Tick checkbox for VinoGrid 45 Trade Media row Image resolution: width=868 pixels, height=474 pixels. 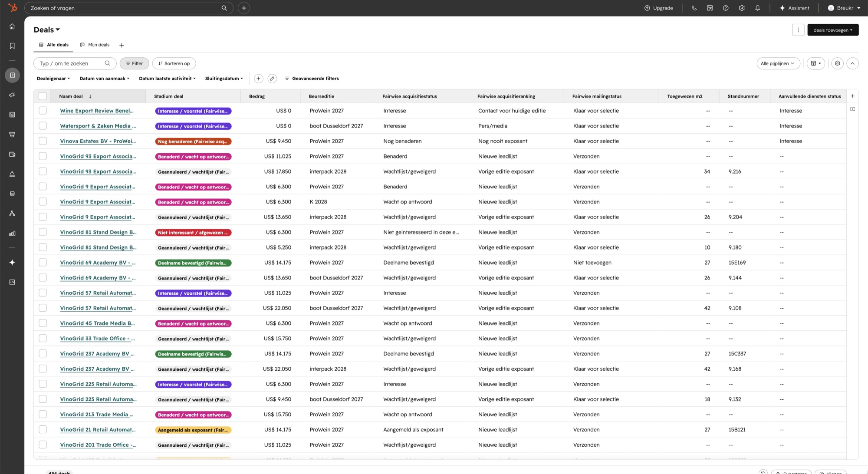click(43, 323)
